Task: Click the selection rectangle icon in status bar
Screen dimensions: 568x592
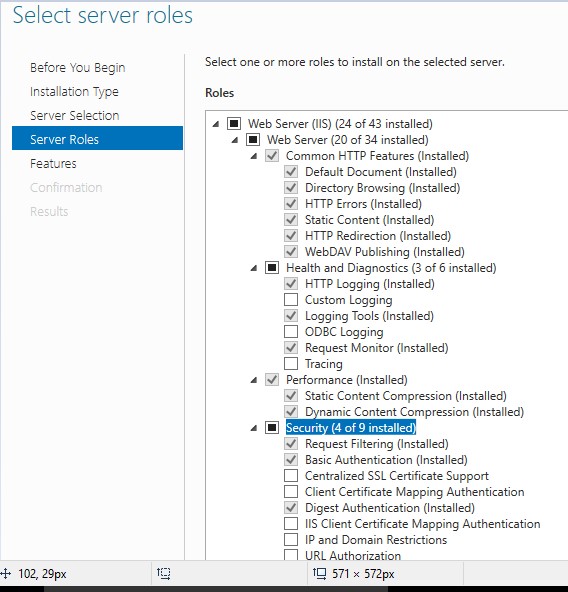Action: (164, 574)
